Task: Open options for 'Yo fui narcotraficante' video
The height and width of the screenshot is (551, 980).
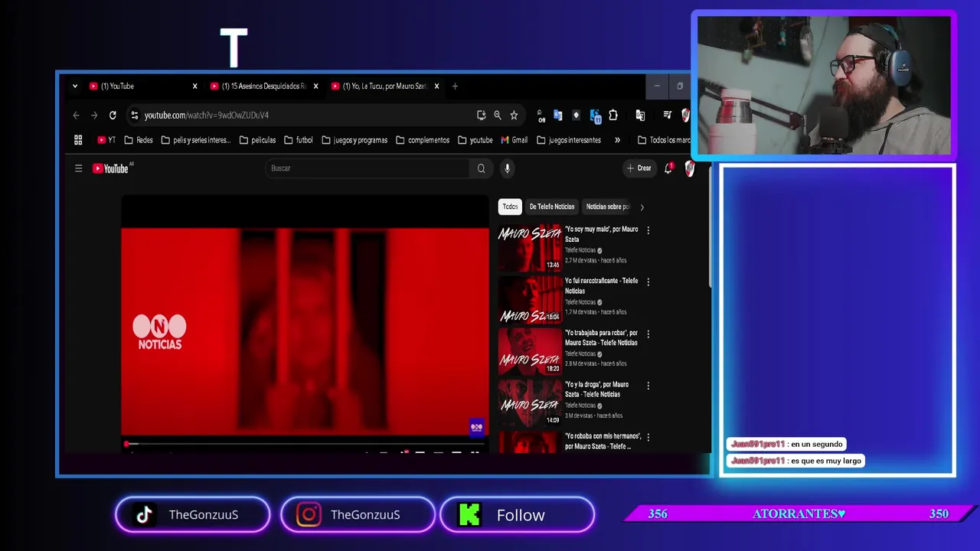Action: pyautogui.click(x=648, y=282)
